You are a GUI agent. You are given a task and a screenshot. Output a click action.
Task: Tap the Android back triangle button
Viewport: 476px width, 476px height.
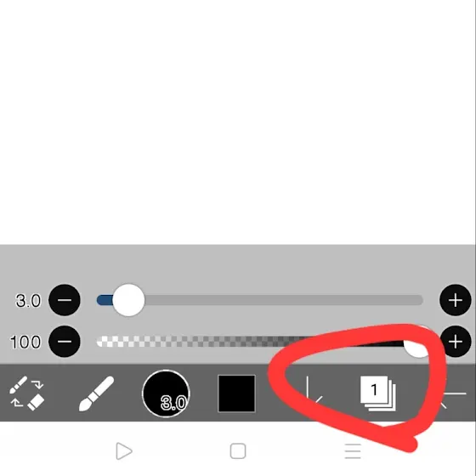(x=124, y=451)
